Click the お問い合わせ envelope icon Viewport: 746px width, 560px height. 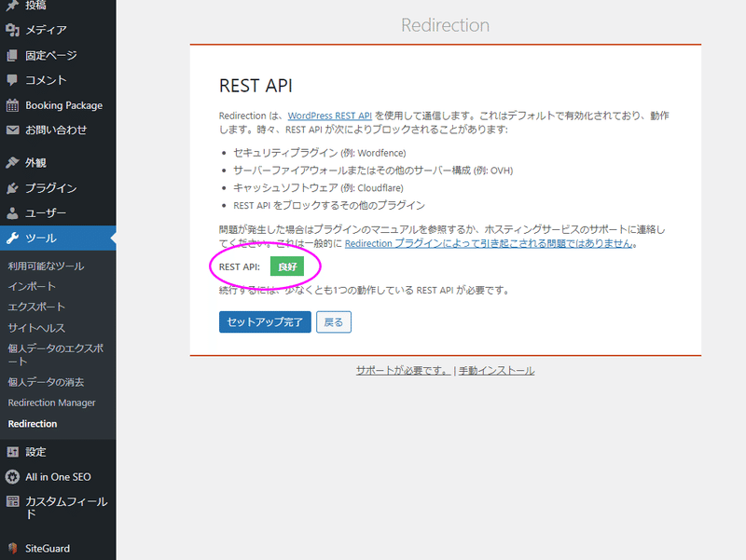click(x=12, y=130)
